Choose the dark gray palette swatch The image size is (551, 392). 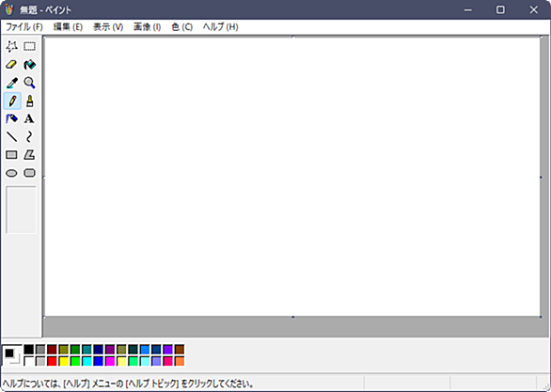tap(40, 350)
